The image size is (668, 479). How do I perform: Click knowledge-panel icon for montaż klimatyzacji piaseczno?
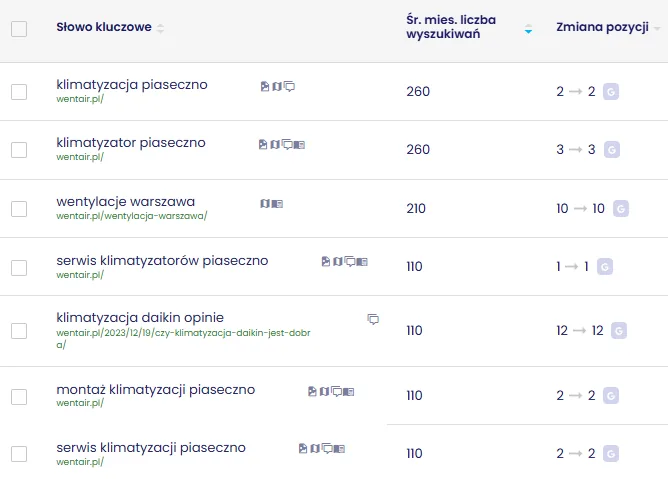click(348, 392)
